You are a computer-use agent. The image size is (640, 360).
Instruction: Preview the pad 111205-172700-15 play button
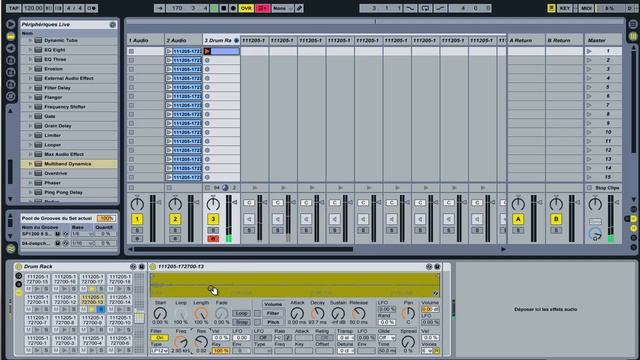click(x=37, y=289)
